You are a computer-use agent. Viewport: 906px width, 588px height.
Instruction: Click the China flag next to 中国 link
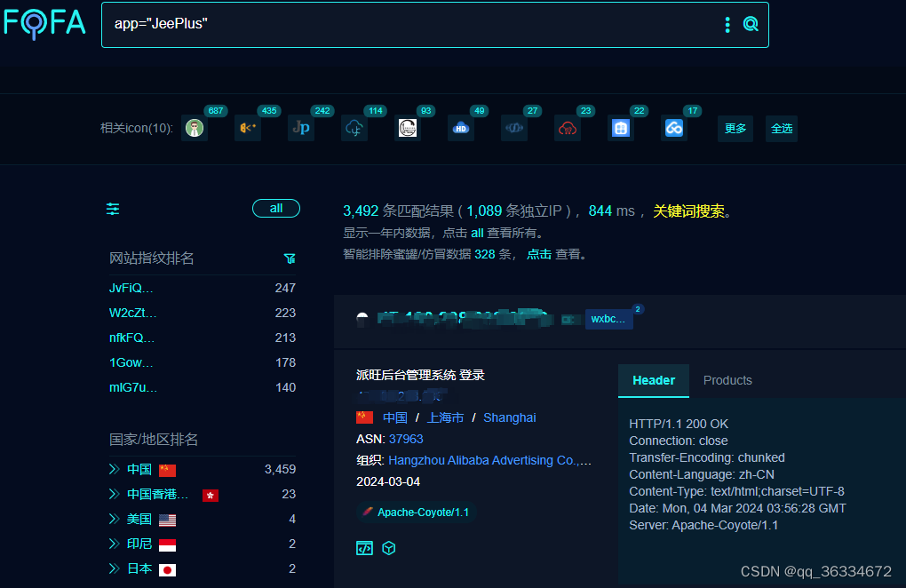click(364, 417)
